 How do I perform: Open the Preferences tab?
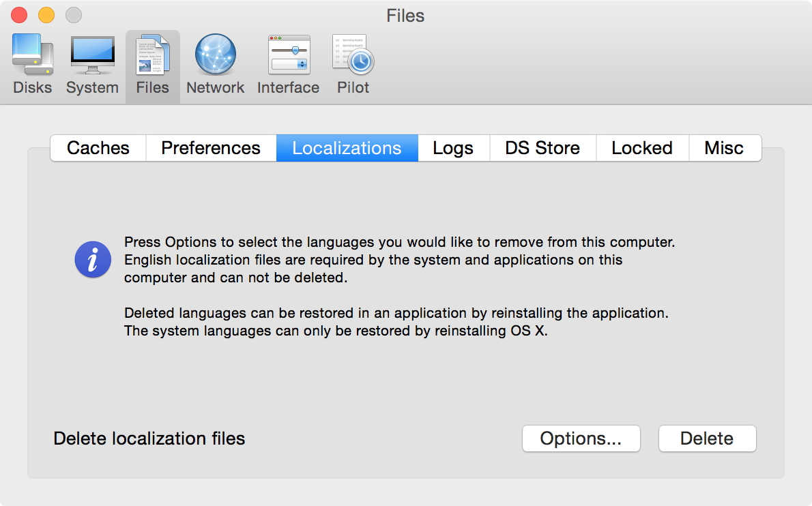pyautogui.click(x=211, y=148)
